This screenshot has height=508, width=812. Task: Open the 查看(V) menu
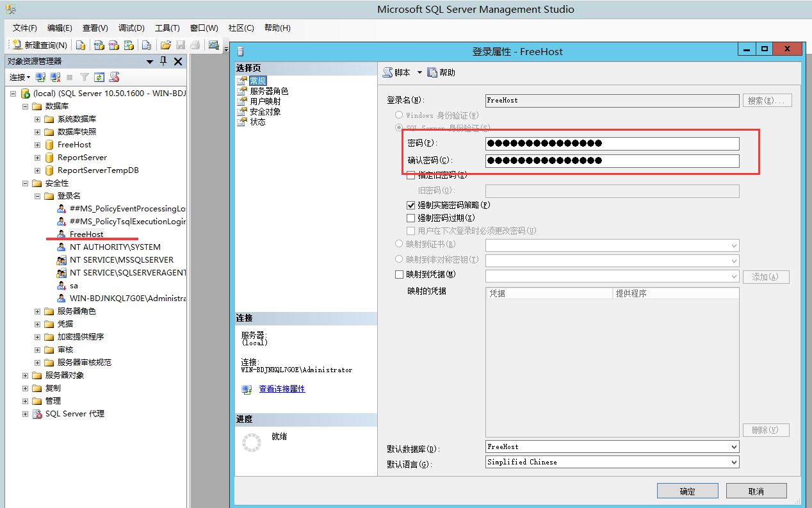click(95, 28)
